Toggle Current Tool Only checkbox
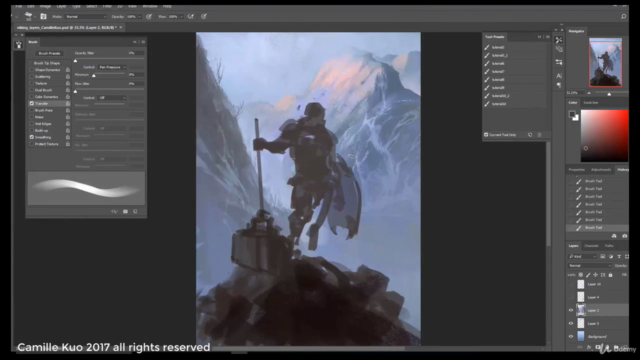This screenshot has height=360, width=640. [x=486, y=135]
